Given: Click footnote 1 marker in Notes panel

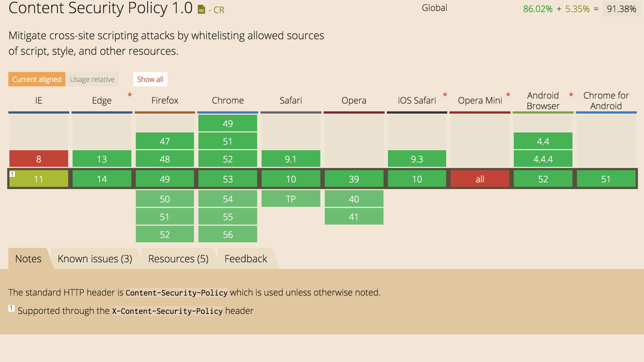Looking at the screenshot, I should pos(11,308).
